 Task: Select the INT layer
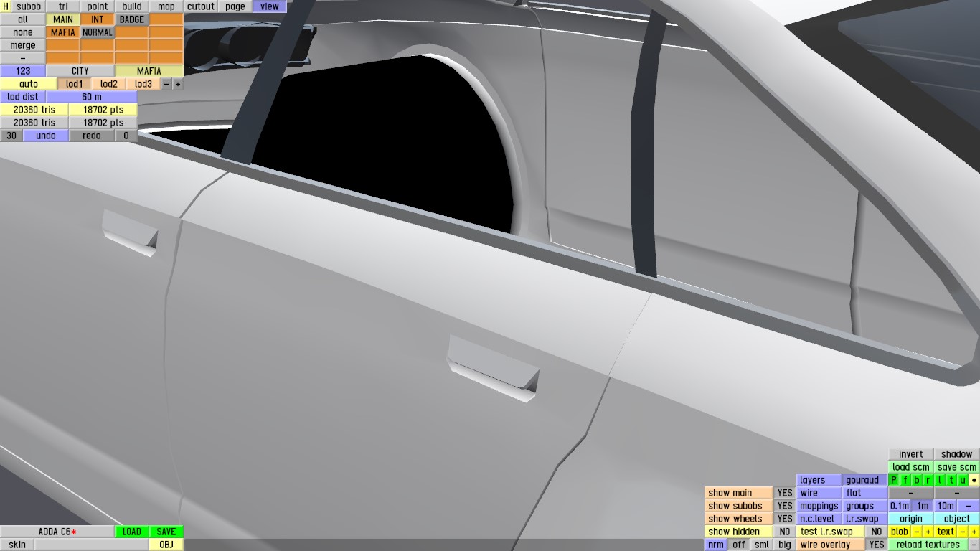tap(98, 19)
